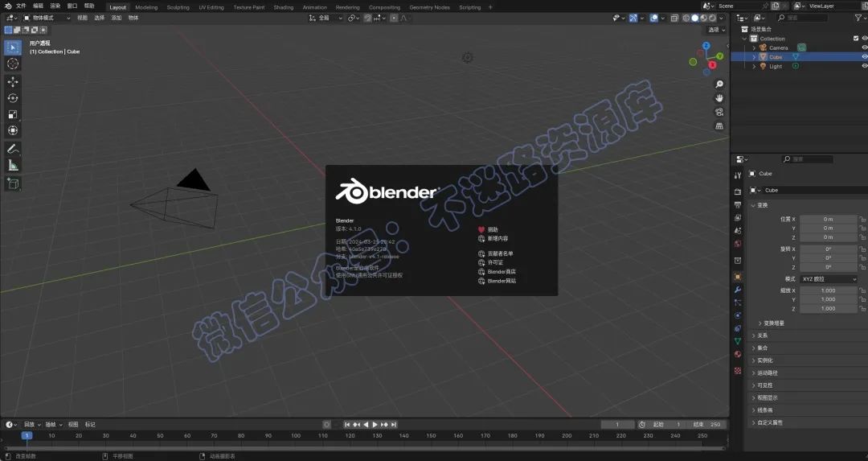The height and width of the screenshot is (461, 868).
Task: Open the Object Constraints properties tab
Action: pos(737,328)
